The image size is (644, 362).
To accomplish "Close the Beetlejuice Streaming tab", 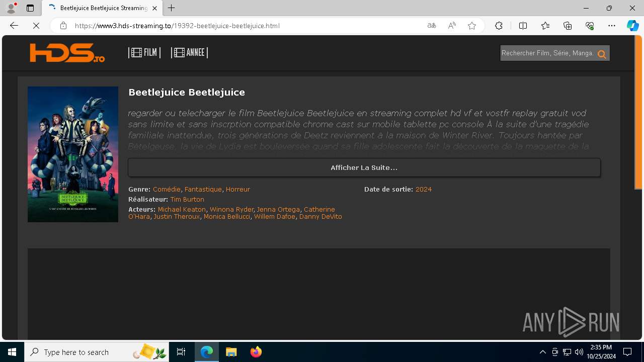I will click(155, 8).
